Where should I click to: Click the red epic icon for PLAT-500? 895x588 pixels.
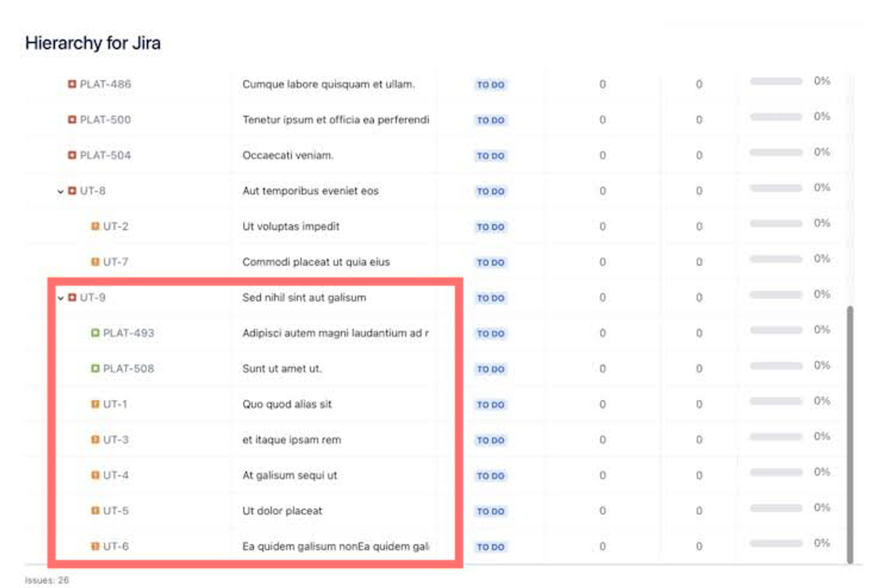pyautogui.click(x=72, y=120)
